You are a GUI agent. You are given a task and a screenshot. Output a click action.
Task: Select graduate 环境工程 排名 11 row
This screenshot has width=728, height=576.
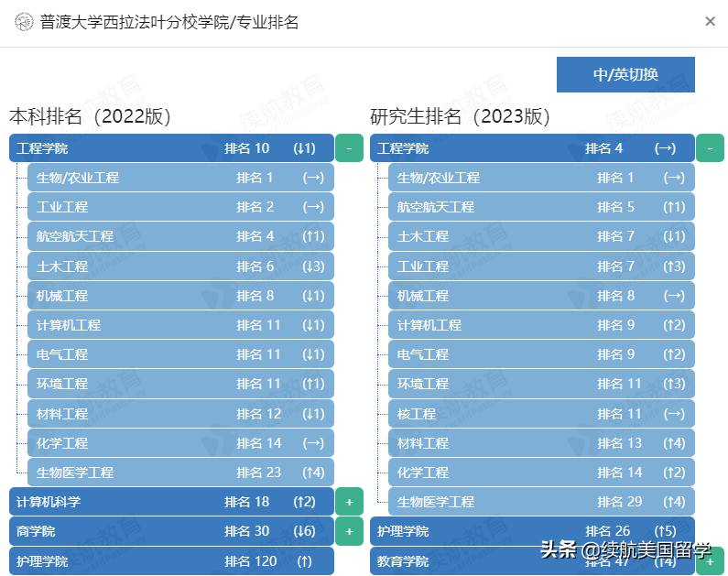pos(541,384)
